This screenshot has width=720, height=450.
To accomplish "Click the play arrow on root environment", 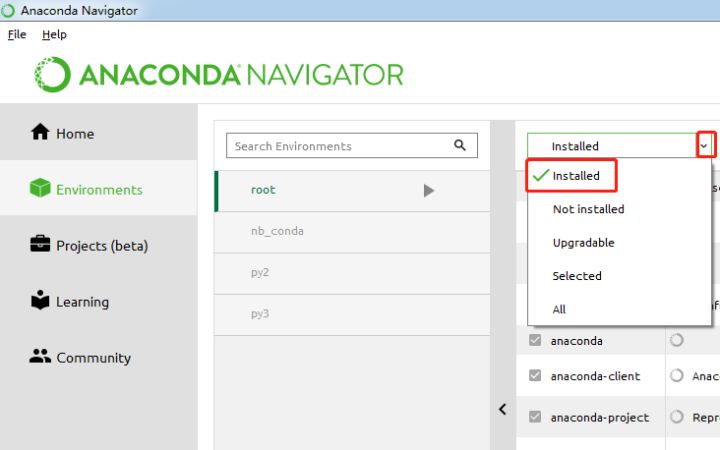I will point(428,190).
